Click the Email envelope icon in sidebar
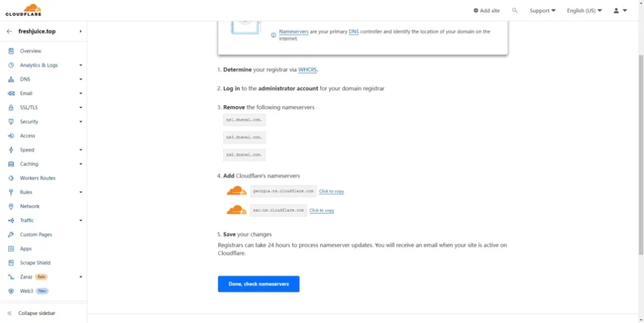644x323 pixels. 11,93
